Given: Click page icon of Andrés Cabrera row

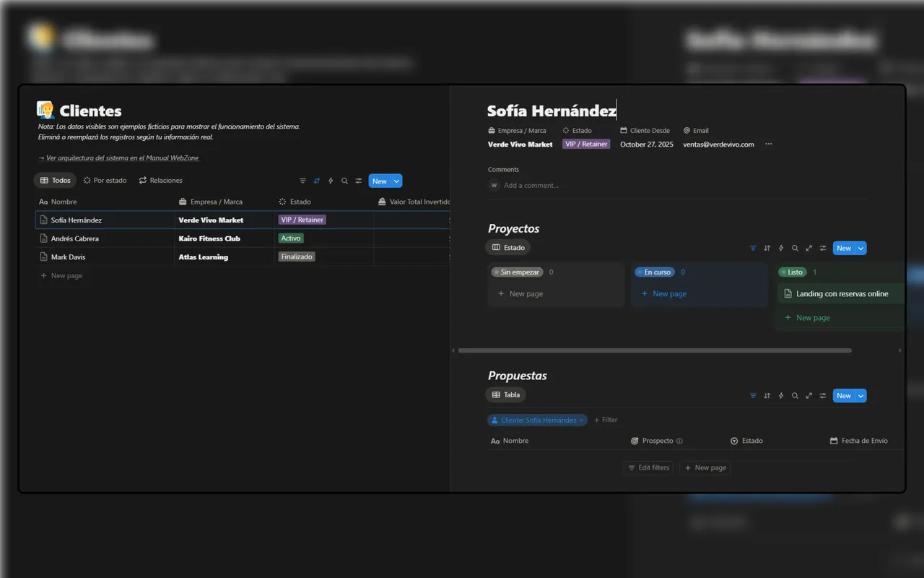Looking at the screenshot, I should pos(44,238).
